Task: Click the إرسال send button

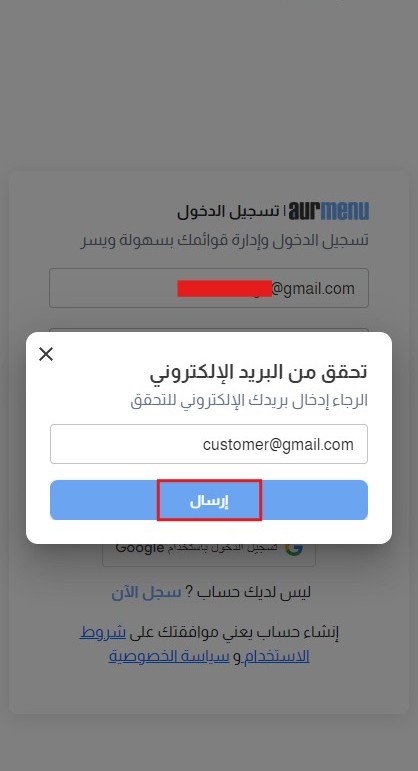Action: (x=209, y=500)
